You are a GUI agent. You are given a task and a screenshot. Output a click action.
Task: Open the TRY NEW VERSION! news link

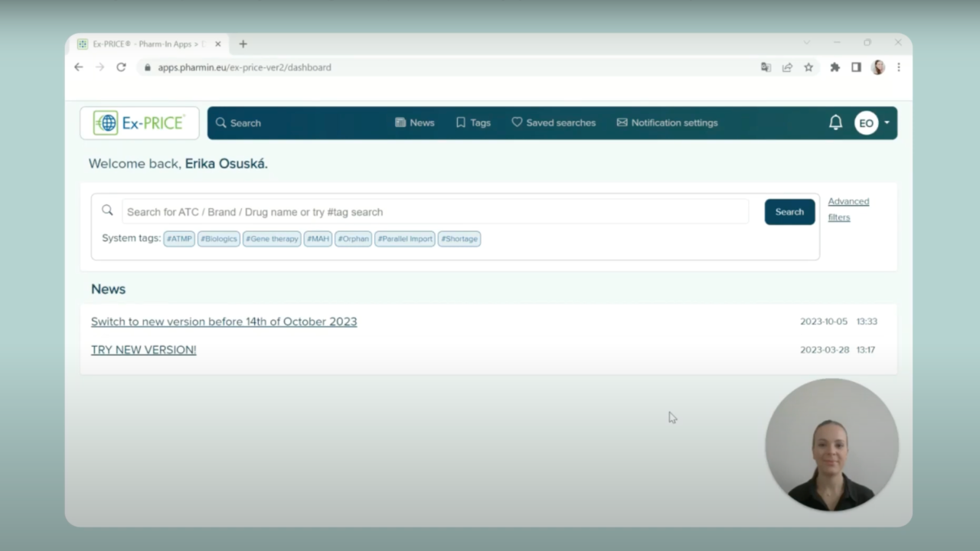(143, 350)
